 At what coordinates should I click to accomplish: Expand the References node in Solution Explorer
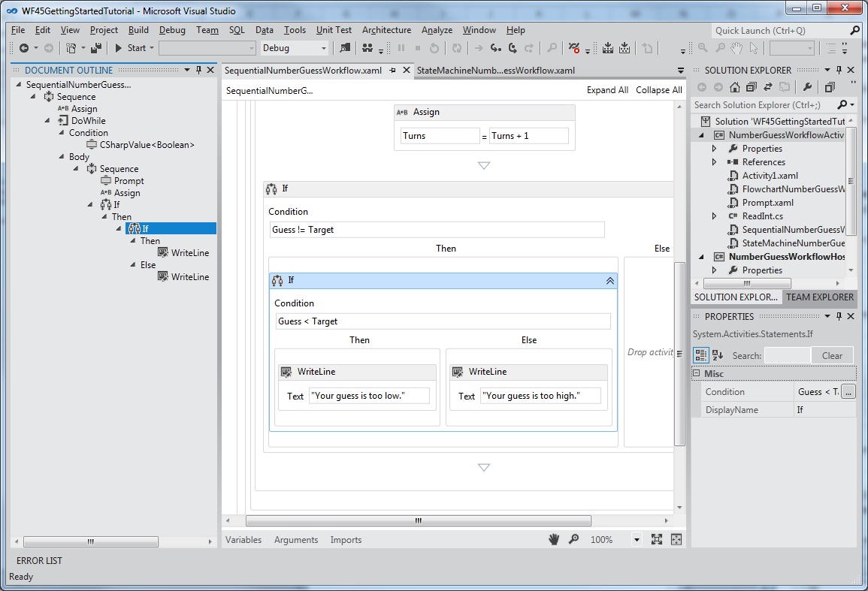(713, 161)
